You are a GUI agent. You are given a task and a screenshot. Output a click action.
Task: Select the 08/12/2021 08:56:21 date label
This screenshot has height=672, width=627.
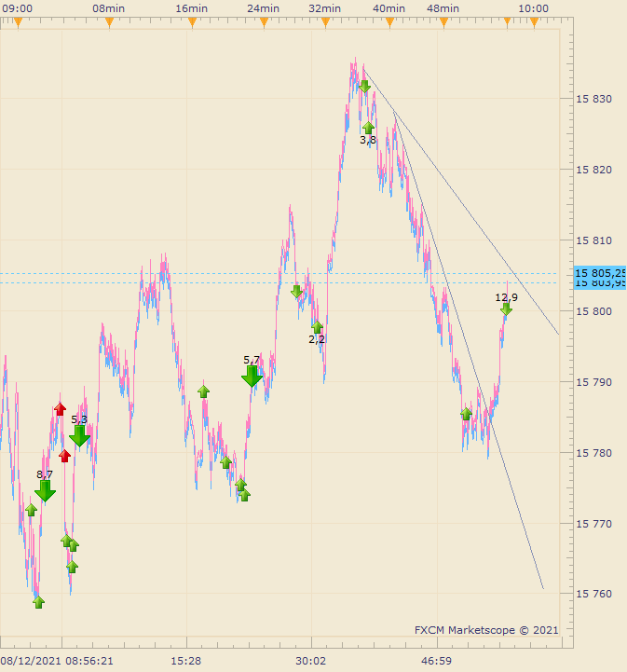[x=57, y=661]
